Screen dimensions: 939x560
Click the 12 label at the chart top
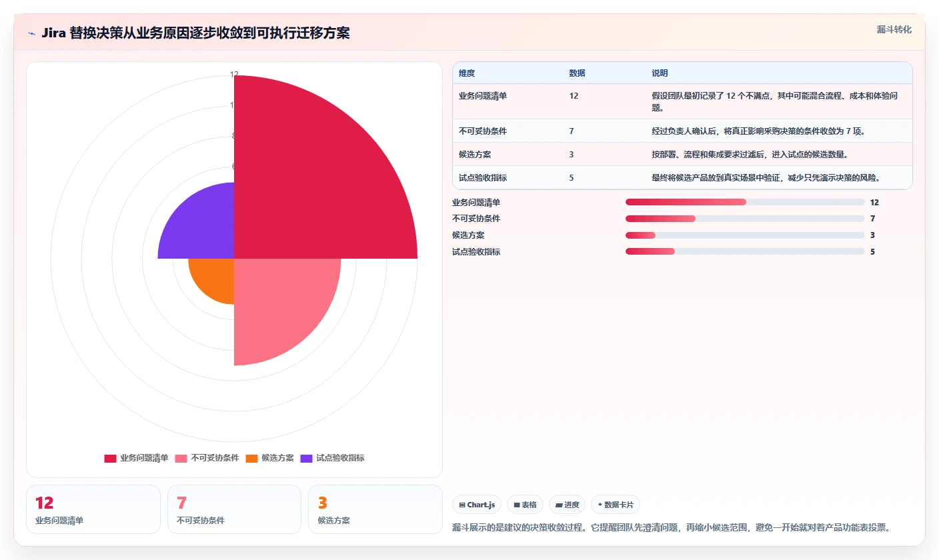point(234,75)
